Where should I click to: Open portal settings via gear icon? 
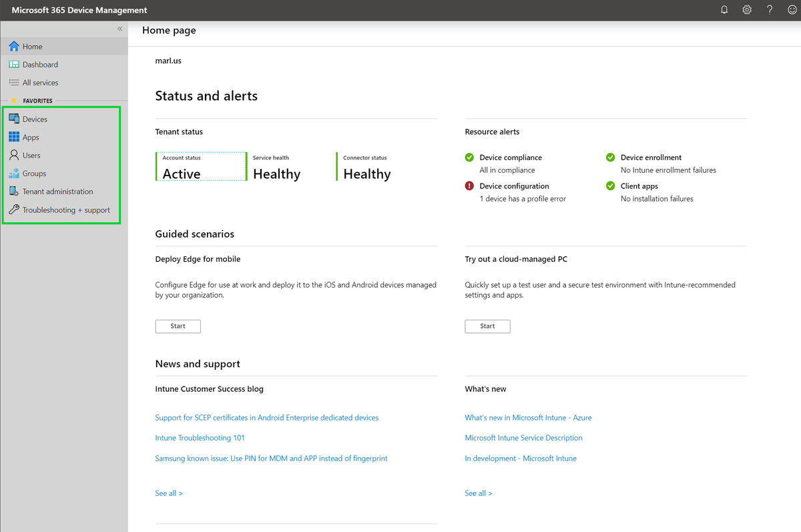(746, 10)
